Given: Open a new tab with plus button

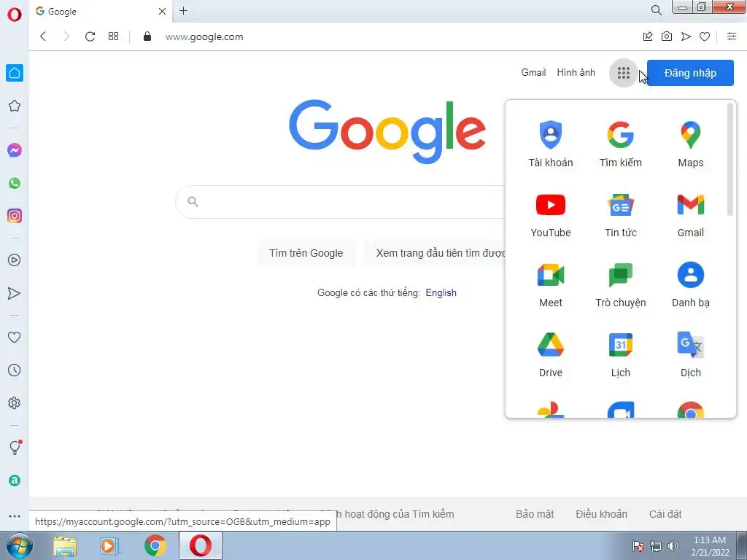Looking at the screenshot, I should pyautogui.click(x=183, y=10).
